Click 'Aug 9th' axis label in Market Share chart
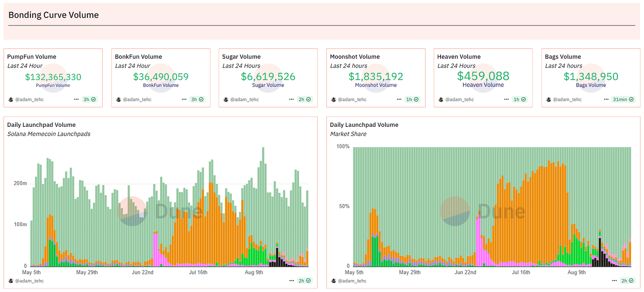 tap(576, 273)
